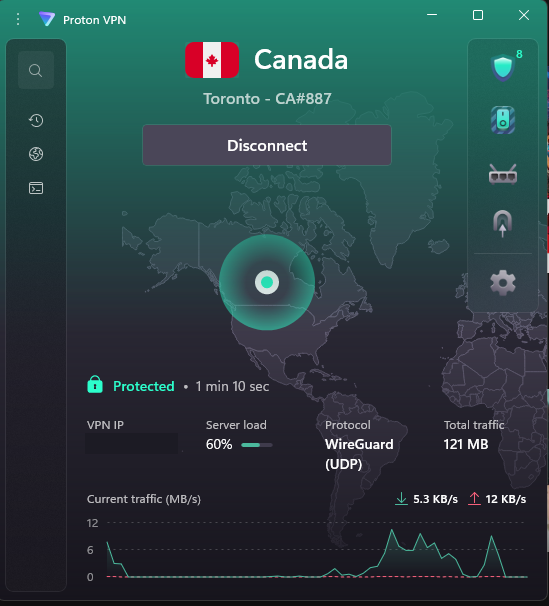Image resolution: width=549 pixels, height=606 pixels.
Task: Open the search icon in the sidebar
Action: coord(36,70)
